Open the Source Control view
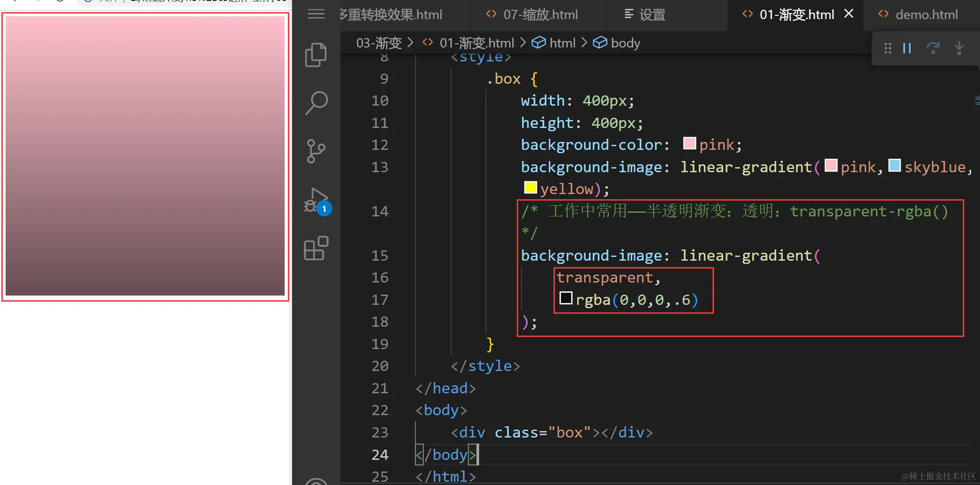The width and height of the screenshot is (980, 485). 316,151
